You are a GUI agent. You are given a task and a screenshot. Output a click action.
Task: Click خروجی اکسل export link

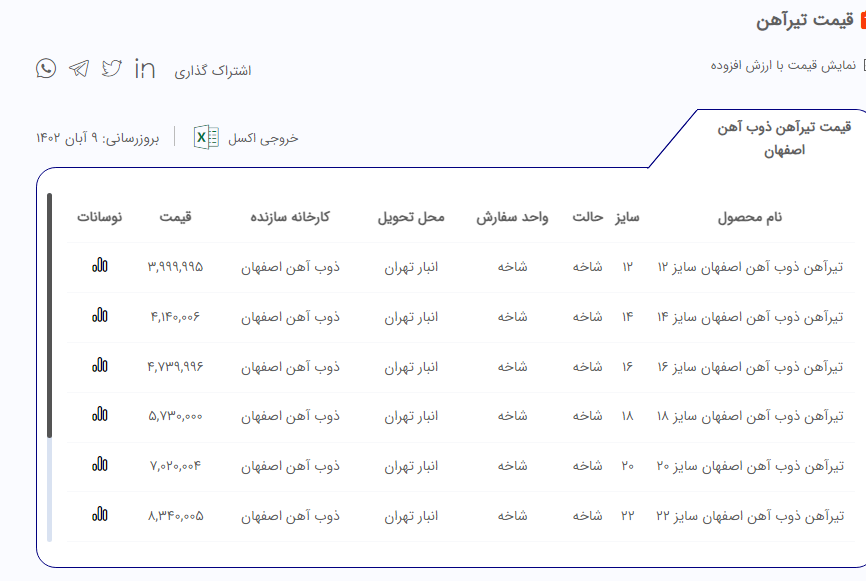tap(263, 138)
